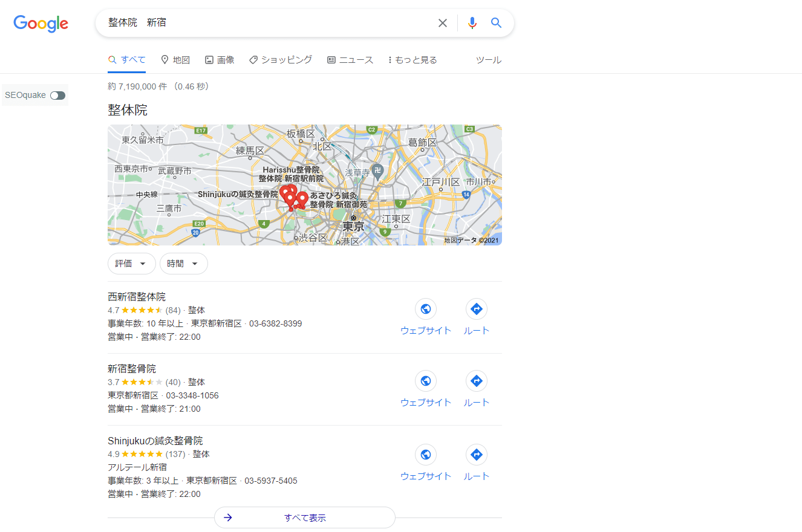Click 浅草寺 temple marker on map
This screenshot has width=802, height=532.
(x=377, y=171)
